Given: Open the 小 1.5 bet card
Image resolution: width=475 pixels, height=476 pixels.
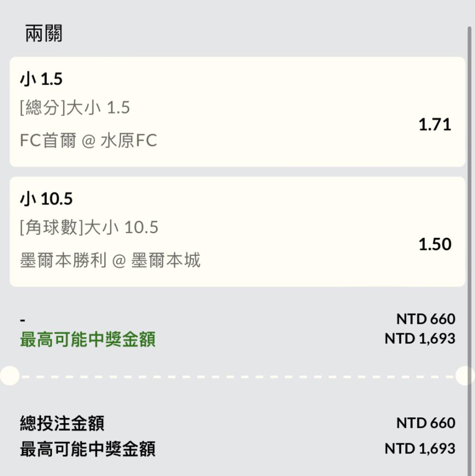Looking at the screenshot, I should click(237, 112).
